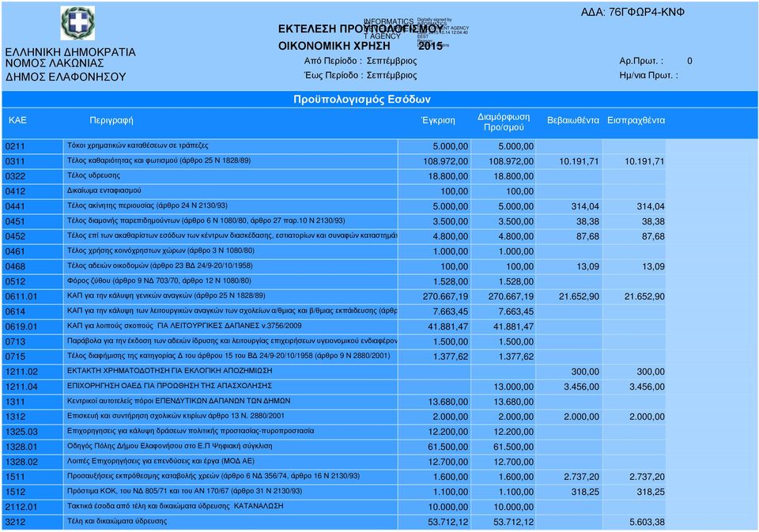Click Έγκριση value 4.800,00 in row 0452
This screenshot has height=532, width=759.
click(x=450, y=236)
